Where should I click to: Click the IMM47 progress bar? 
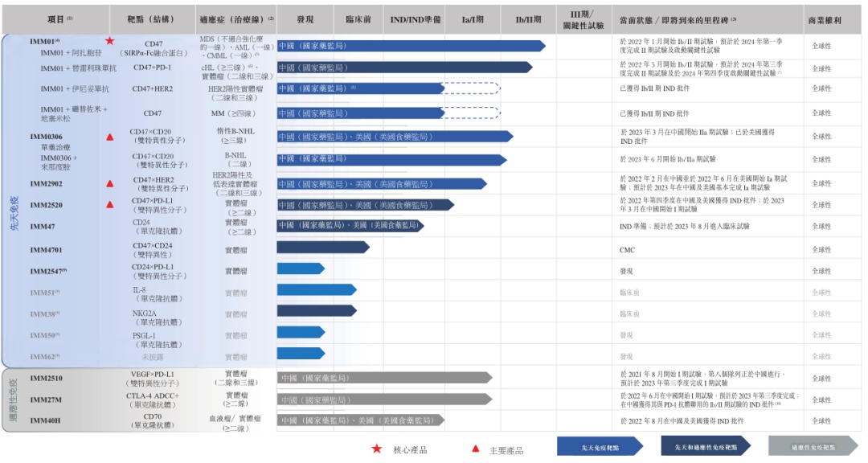(x=350, y=225)
